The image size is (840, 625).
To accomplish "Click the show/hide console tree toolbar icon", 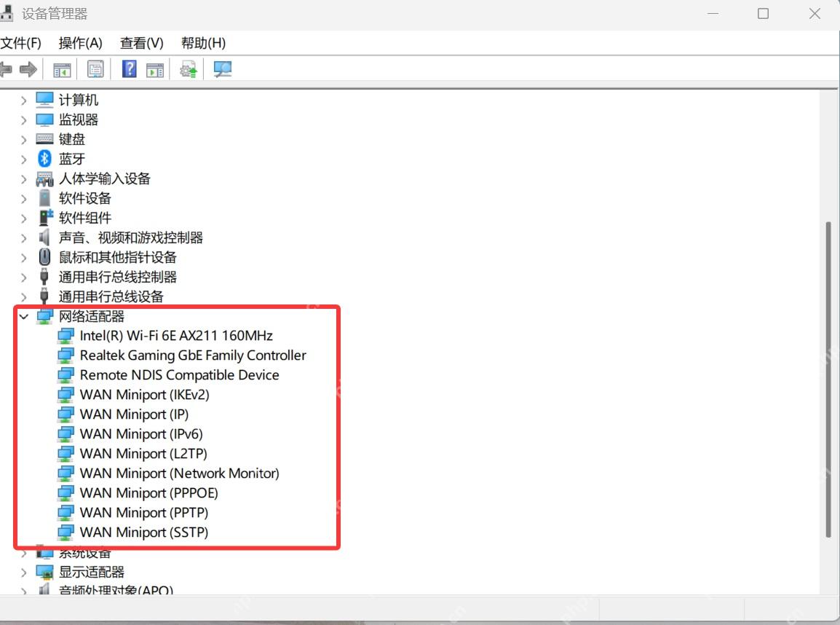I will tap(62, 70).
